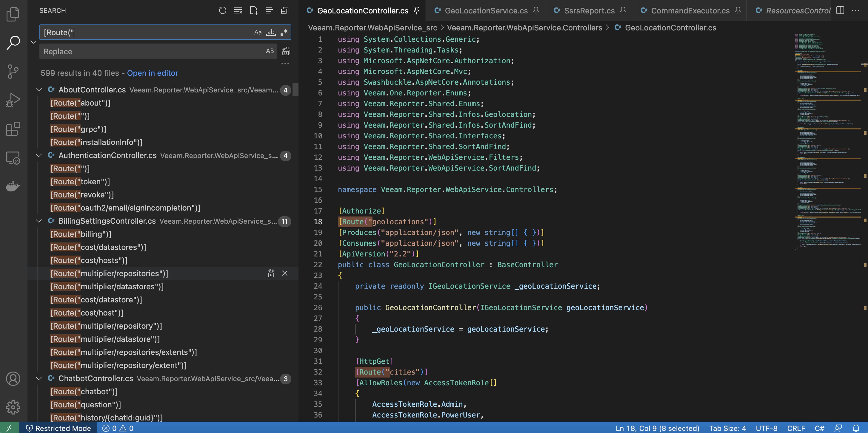Collapse all search results
868x433 pixels.
[x=285, y=11]
